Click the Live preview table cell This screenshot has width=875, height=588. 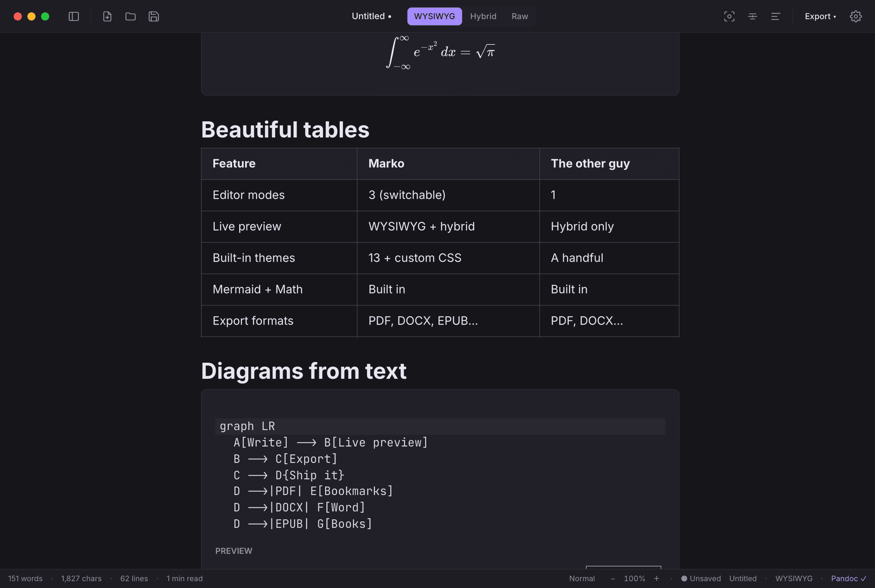point(279,227)
